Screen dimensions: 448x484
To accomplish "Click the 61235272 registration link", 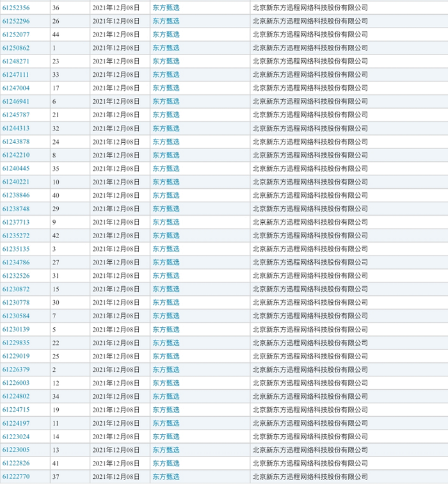I will (x=15, y=236).
